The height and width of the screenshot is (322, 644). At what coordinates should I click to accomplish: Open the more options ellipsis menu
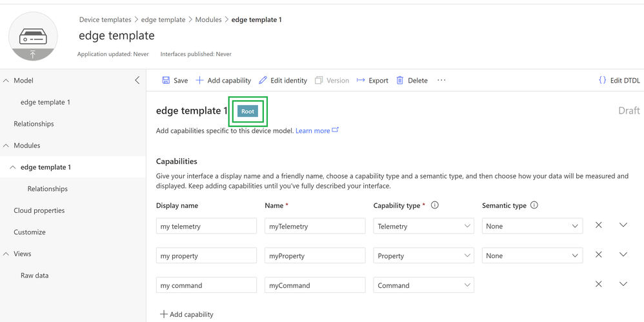(x=441, y=81)
